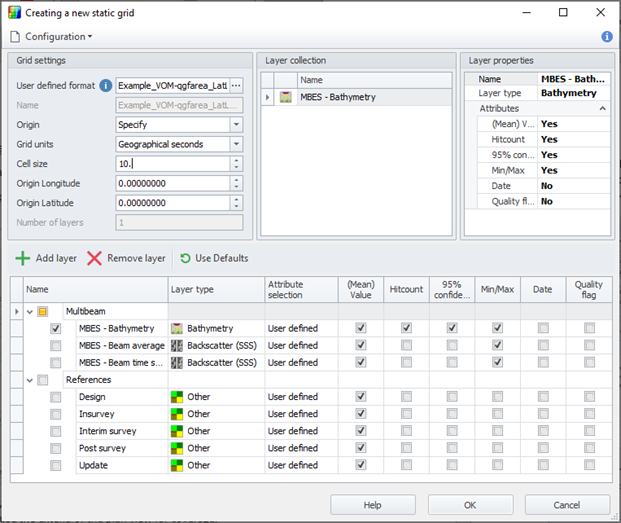Click the blue help info icon at top right
This screenshot has height=523, width=621.
click(x=606, y=37)
